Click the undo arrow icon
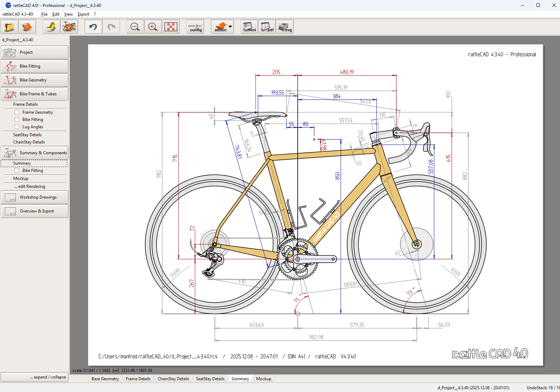This screenshot has height=392, width=560. coord(93,27)
